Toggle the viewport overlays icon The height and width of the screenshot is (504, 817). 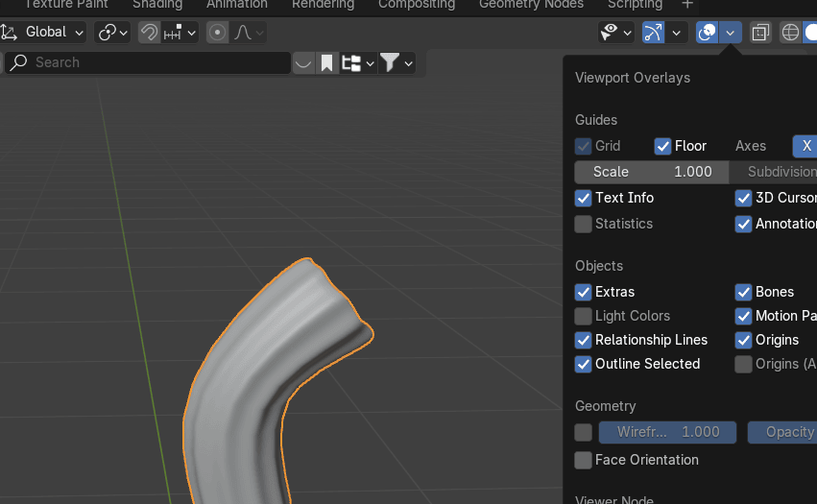click(708, 33)
